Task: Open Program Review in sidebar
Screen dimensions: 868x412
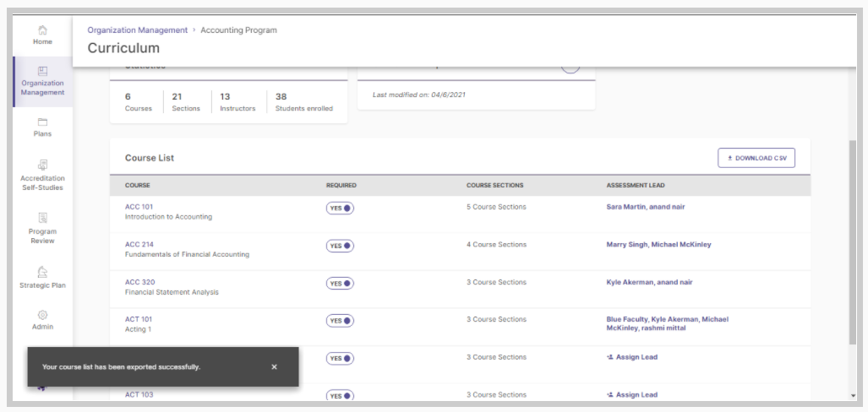Action: click(x=42, y=228)
